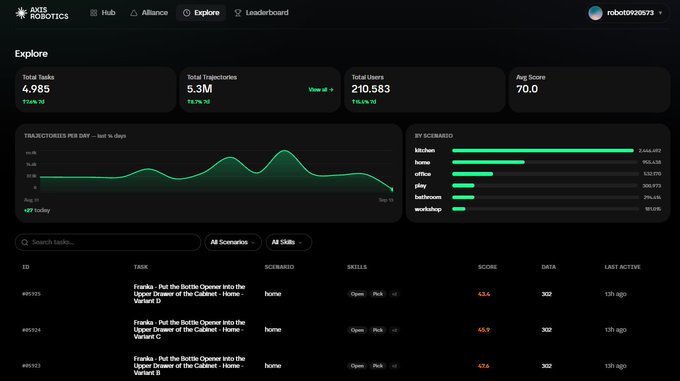Click the workshop scenario label
Screen dimensions: 680x381
tap(428, 209)
